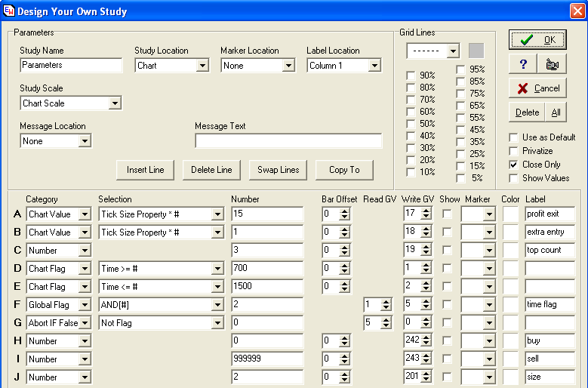Increase Write GV value in row A

426,211
